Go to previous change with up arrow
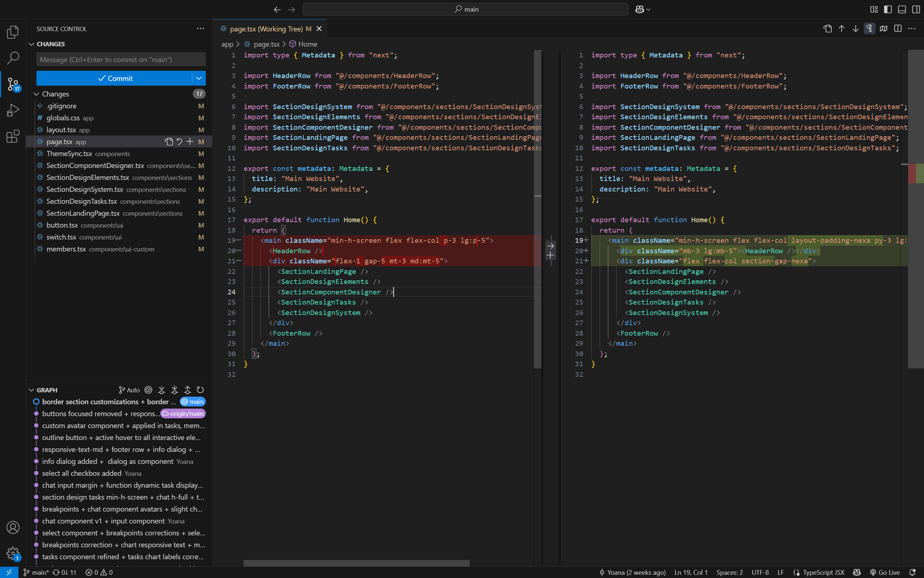 tap(842, 29)
